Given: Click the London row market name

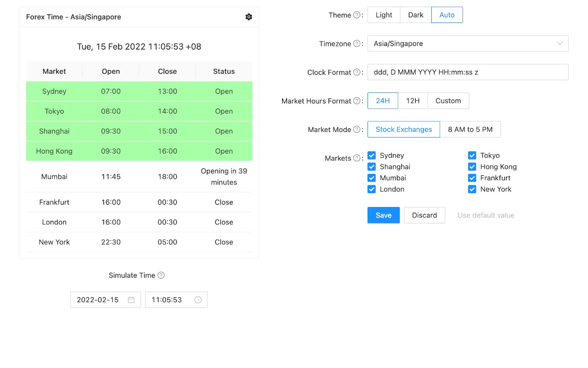Looking at the screenshot, I should 54,222.
